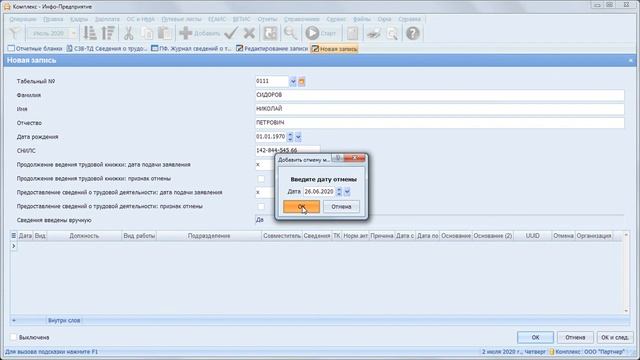Click the checkmark confirm toolbar icon
The height and width of the screenshot is (360, 640).
click(231, 33)
